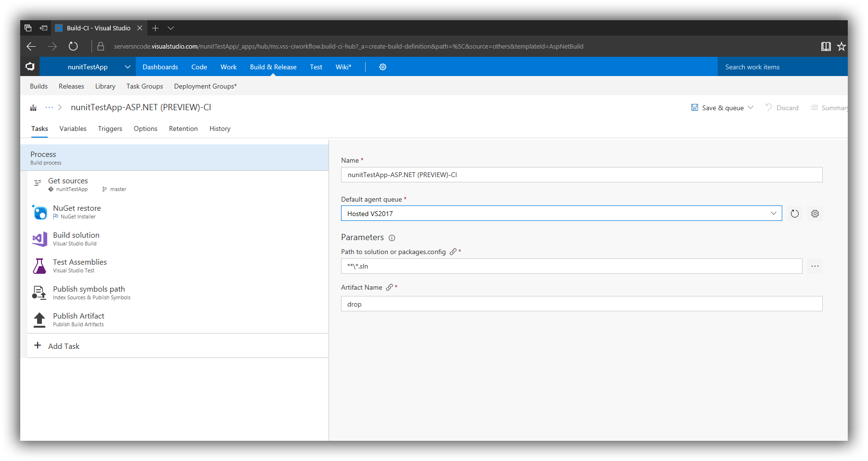Browse for solution path with the ellipsis button
The image size is (868, 461).
point(815,266)
